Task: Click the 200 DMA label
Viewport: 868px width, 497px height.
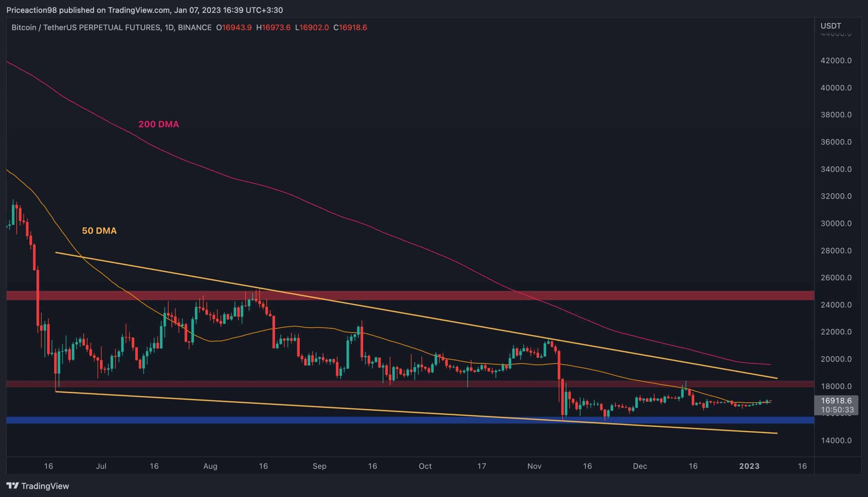Action: (x=159, y=124)
